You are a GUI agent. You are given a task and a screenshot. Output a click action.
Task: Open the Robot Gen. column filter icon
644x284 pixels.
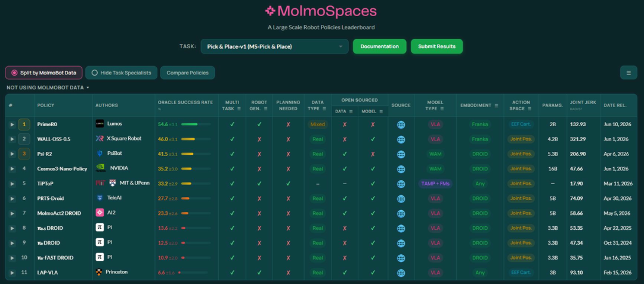[265, 108]
